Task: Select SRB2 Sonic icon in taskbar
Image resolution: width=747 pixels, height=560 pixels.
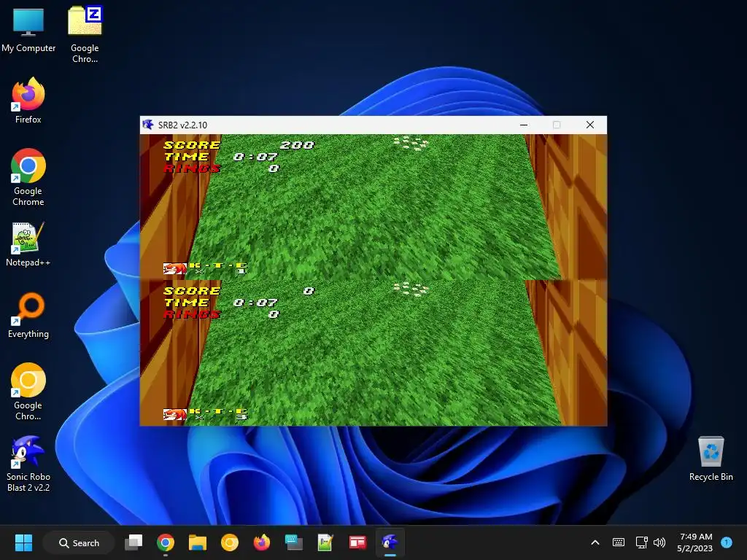Action: pyautogui.click(x=390, y=542)
